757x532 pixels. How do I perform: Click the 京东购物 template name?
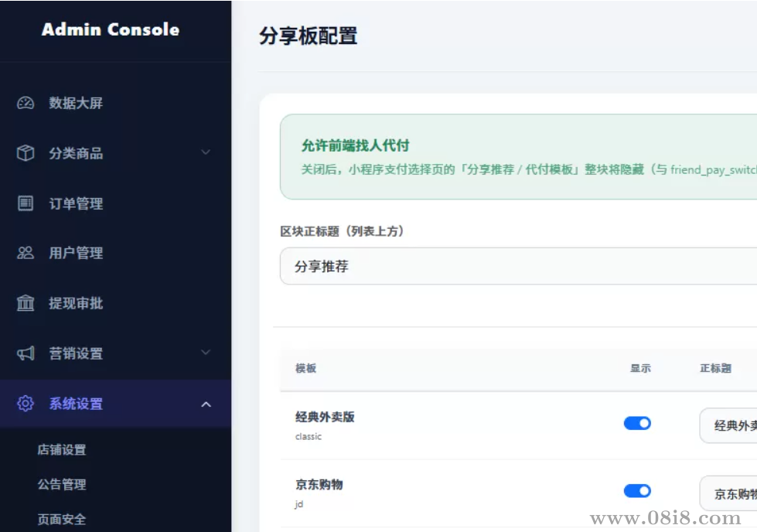[319, 484]
